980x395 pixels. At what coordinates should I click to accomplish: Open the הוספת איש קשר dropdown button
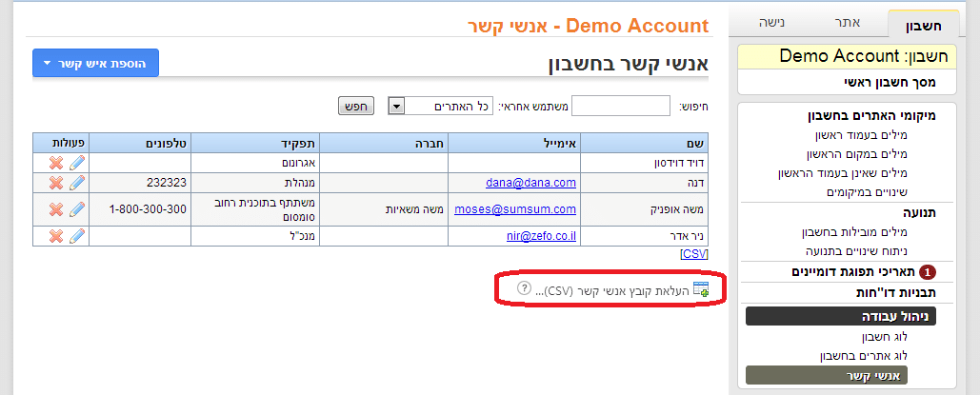(x=95, y=63)
